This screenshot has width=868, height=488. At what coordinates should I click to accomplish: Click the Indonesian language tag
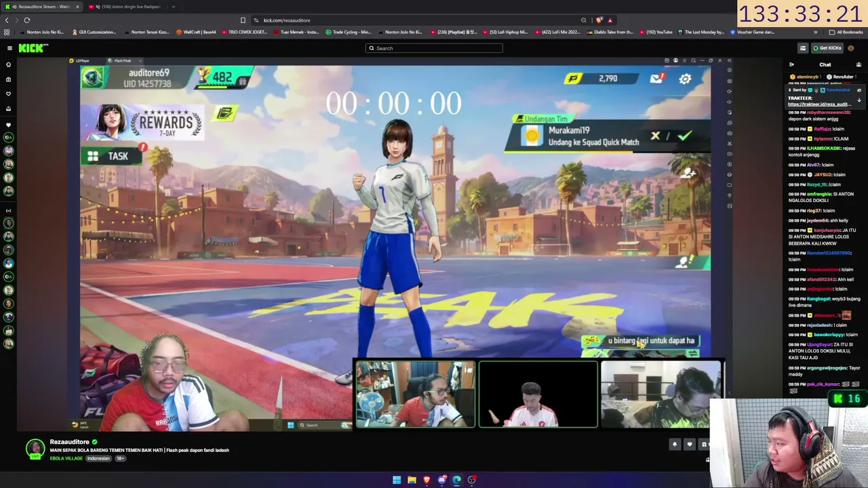98,459
